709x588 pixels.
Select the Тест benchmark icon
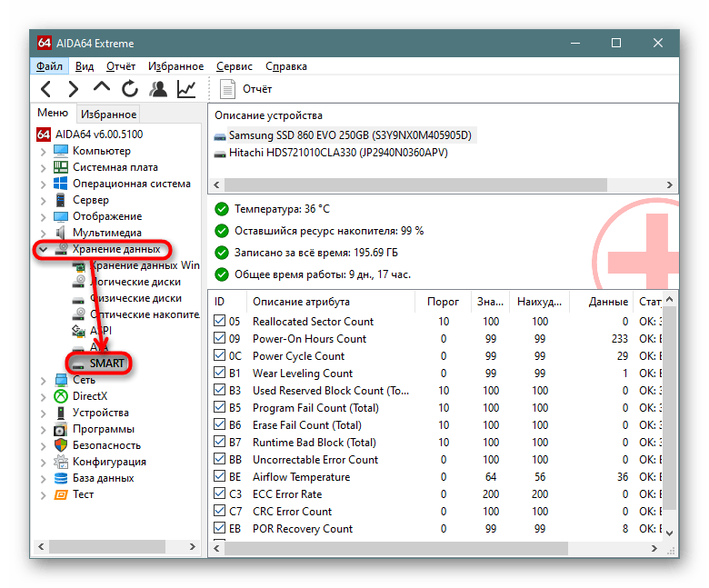(x=61, y=494)
